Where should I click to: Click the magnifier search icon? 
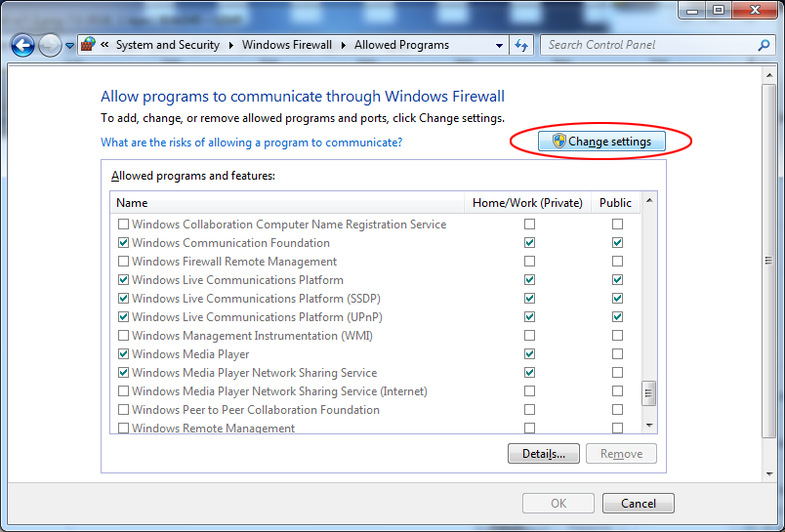click(x=764, y=45)
